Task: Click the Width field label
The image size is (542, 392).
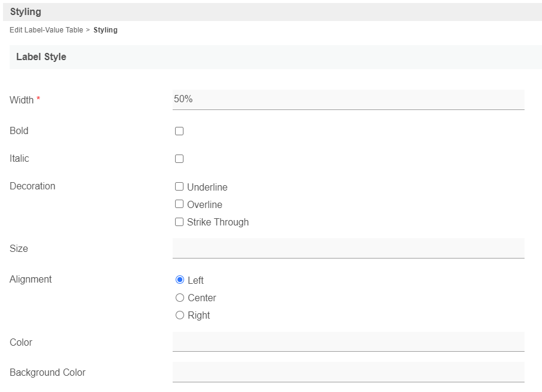Action: click(22, 100)
